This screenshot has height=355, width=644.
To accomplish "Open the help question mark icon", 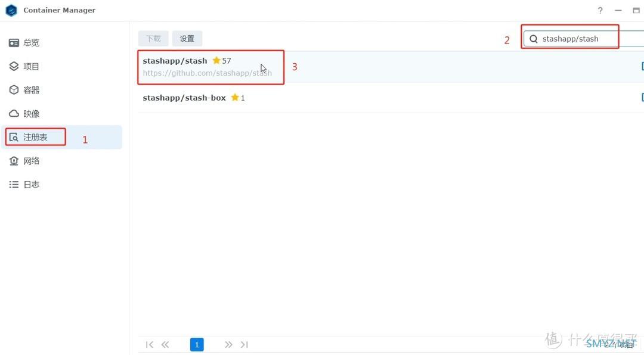I will coord(600,10).
